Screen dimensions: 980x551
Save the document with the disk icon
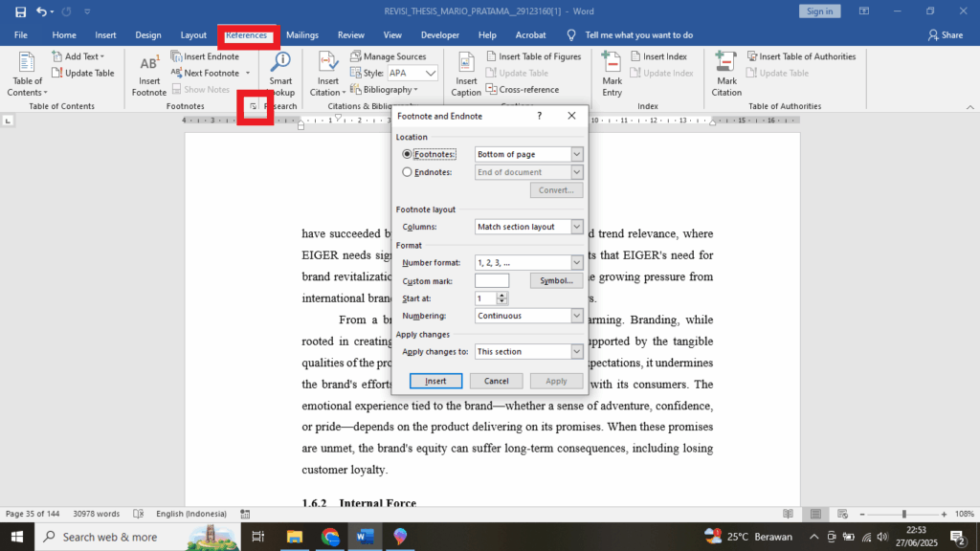point(20,11)
